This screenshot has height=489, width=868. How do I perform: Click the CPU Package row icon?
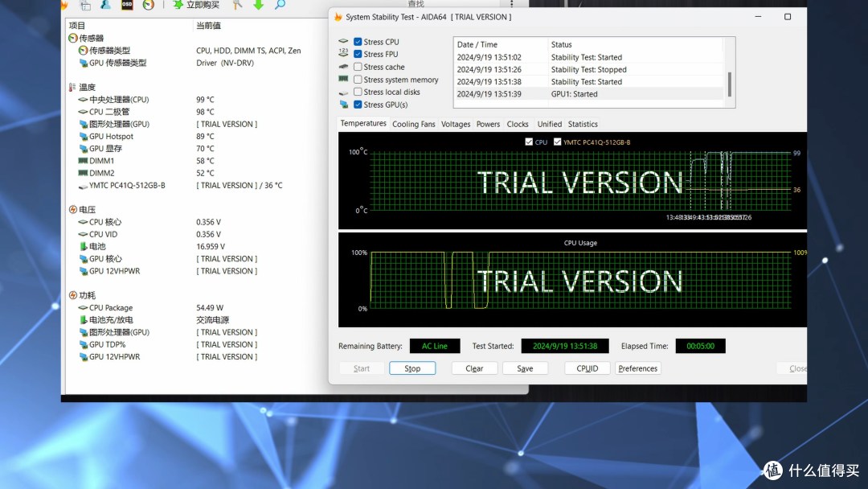[x=83, y=308]
